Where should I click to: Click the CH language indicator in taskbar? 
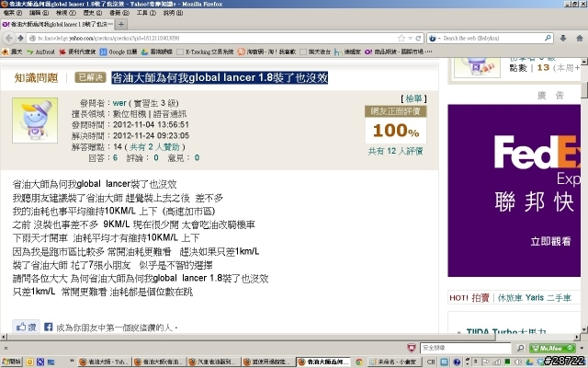coord(431,362)
